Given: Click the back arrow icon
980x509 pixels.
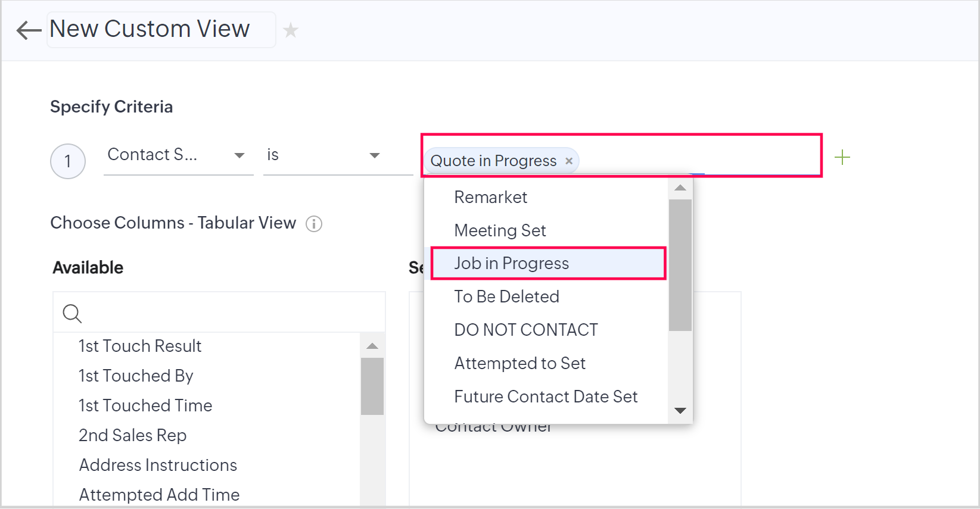Looking at the screenshot, I should click(x=28, y=30).
